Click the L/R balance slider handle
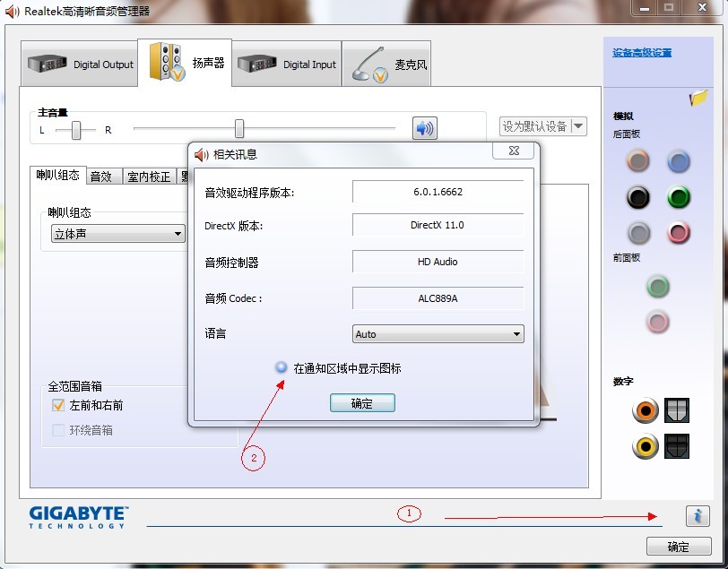Screen dimensions: 728x569 76,130
